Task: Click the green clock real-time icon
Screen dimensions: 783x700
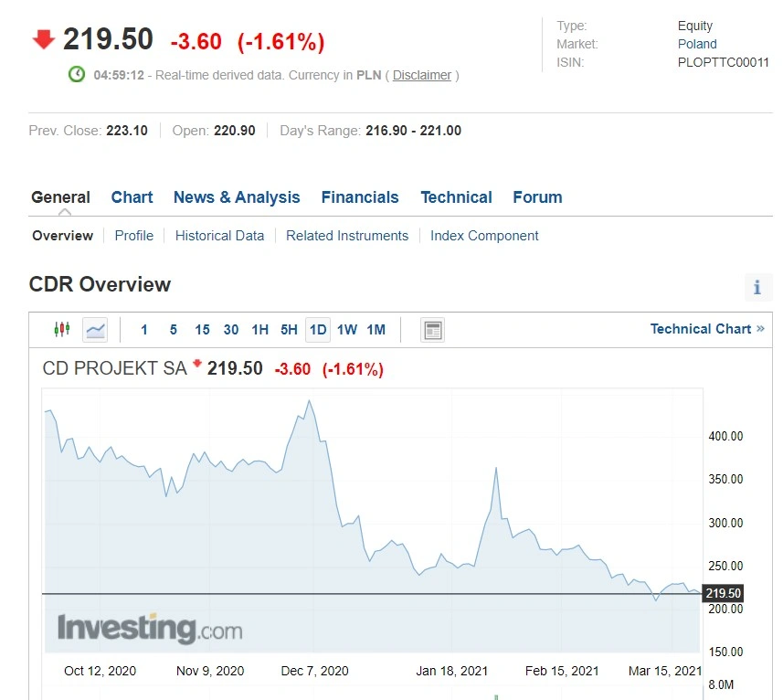Action: [77, 74]
